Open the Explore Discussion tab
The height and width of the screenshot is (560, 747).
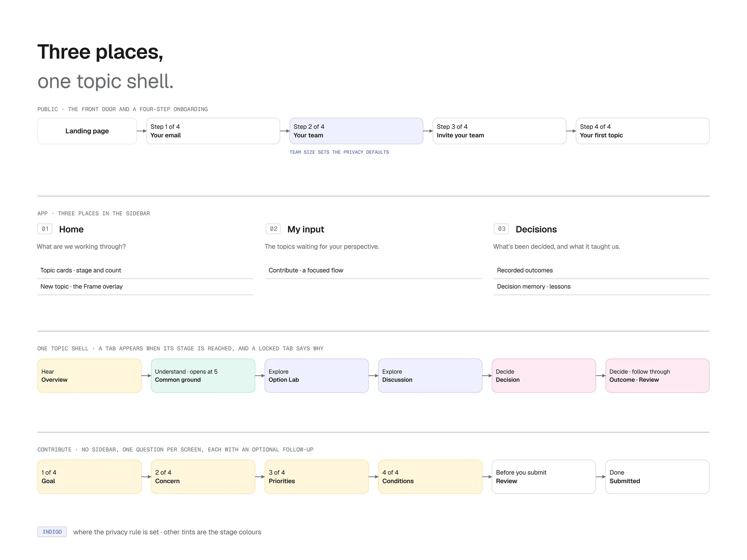click(430, 376)
